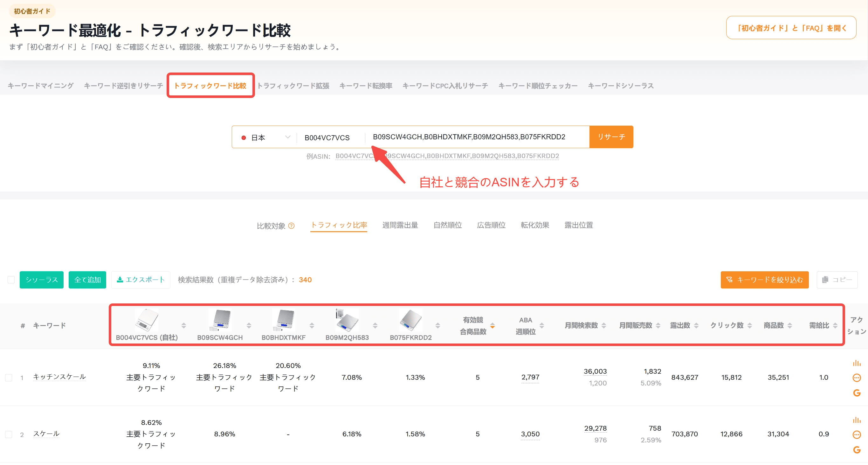Check the スケール row checkbox
Screen dimensions: 868x465
click(x=9, y=434)
